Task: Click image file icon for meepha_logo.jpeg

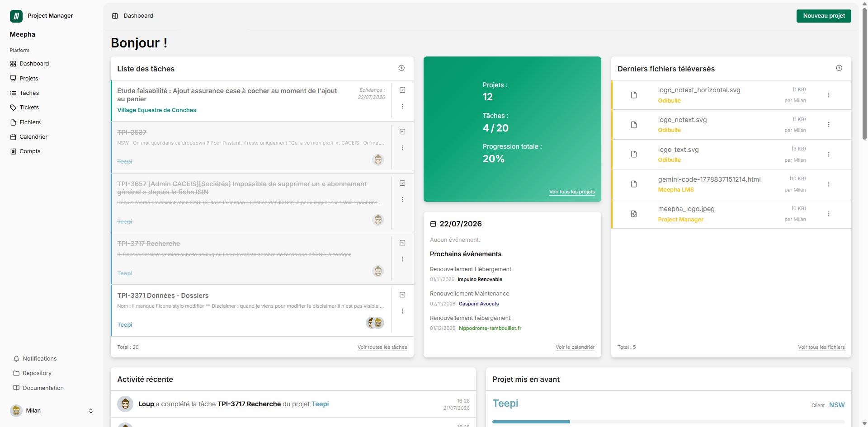Action: [634, 214]
